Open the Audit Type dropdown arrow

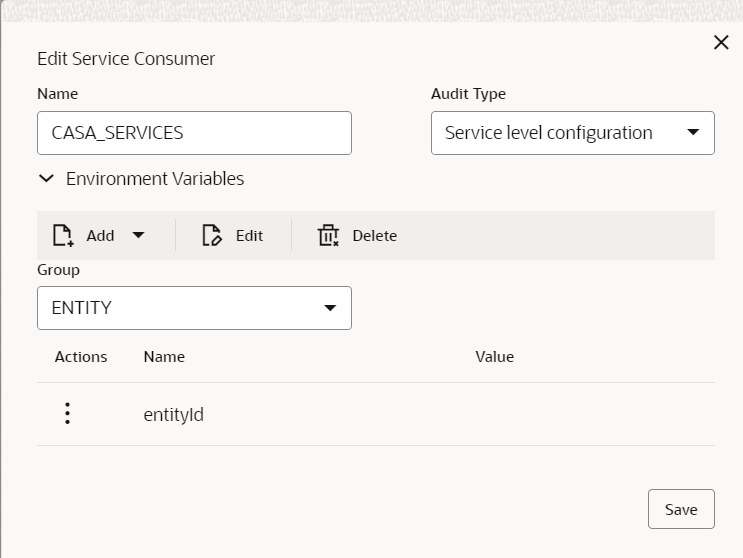tap(693, 133)
